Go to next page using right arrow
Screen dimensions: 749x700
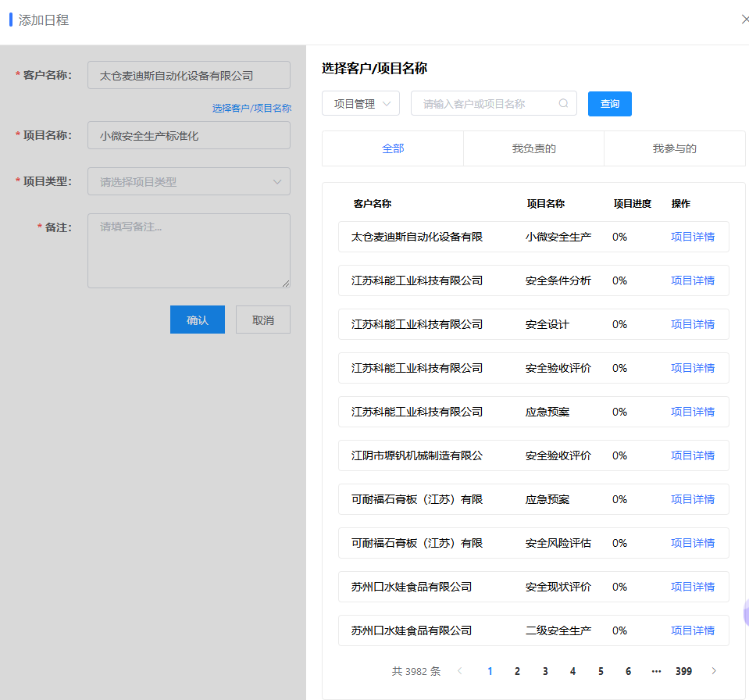(x=713, y=671)
